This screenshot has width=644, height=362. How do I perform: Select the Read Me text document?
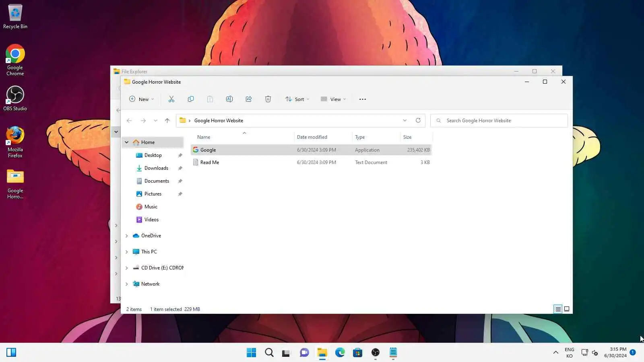[311, 162]
